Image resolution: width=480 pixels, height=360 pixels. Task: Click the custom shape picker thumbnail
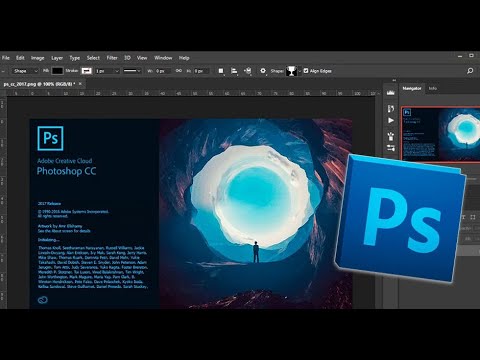[x=291, y=71]
